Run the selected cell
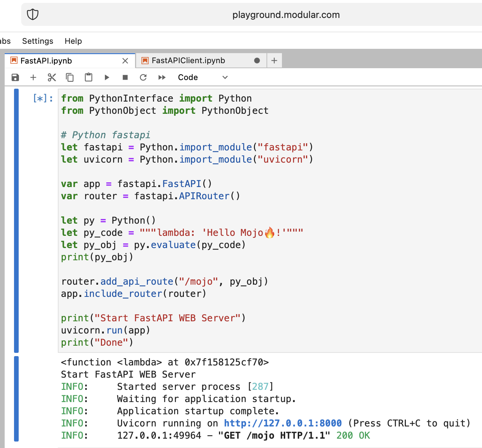The height and width of the screenshot is (448, 482). [x=107, y=78]
